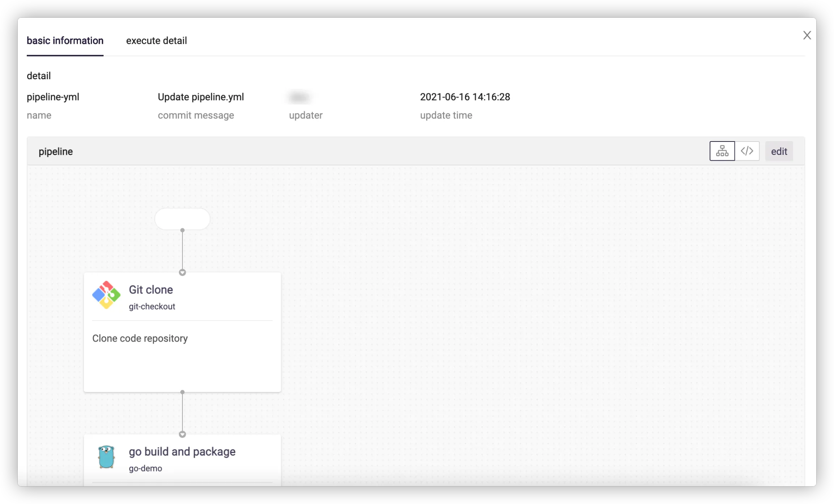The width and height of the screenshot is (834, 504).
Task: Select the empty start node pill
Action: tap(182, 219)
